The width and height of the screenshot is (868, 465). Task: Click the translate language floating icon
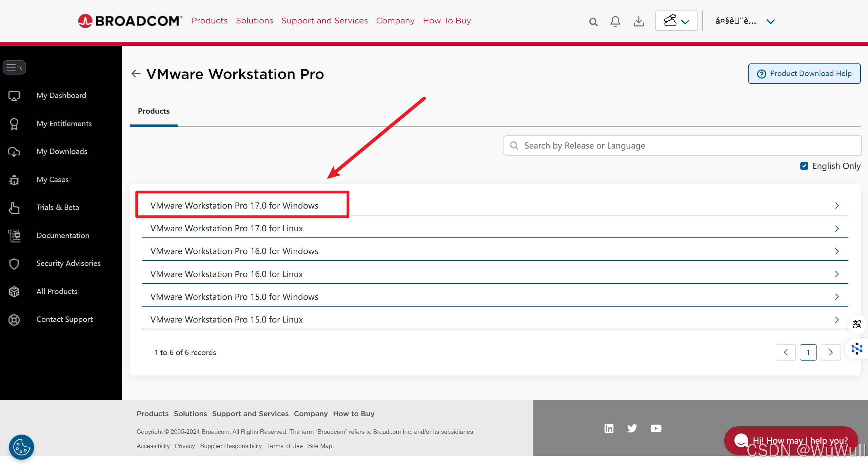point(856,324)
